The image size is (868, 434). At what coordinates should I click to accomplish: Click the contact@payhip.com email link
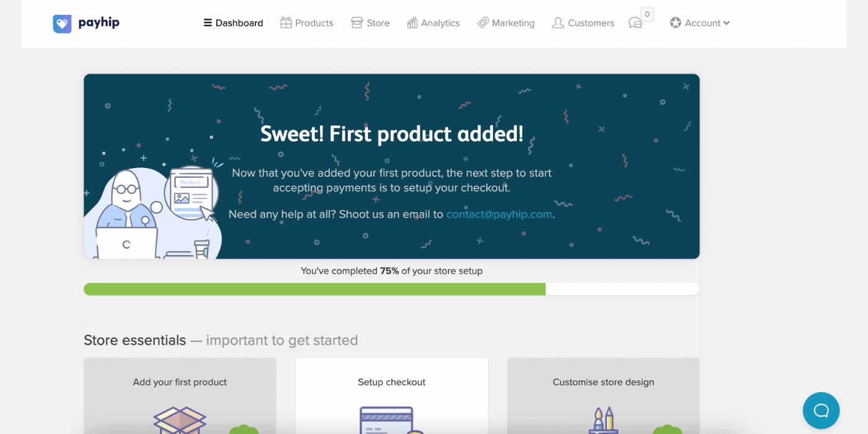point(499,214)
